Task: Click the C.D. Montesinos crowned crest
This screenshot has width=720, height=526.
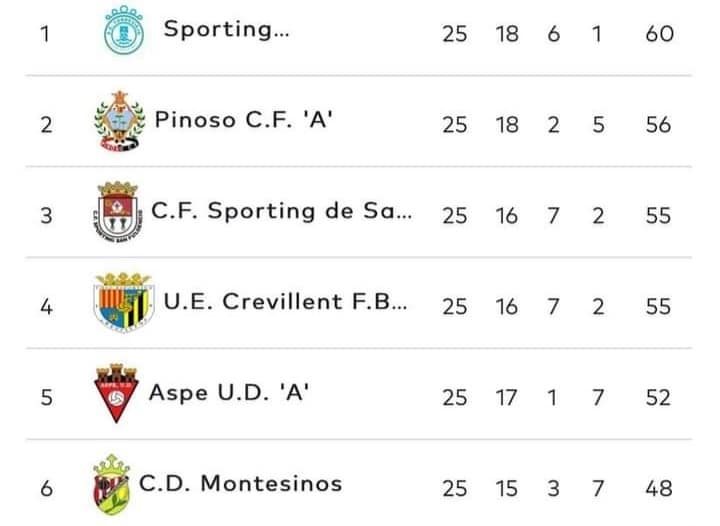Action: pos(112,484)
